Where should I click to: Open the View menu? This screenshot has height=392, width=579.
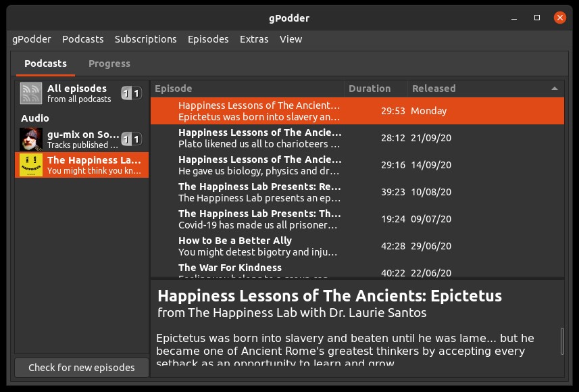coord(291,39)
